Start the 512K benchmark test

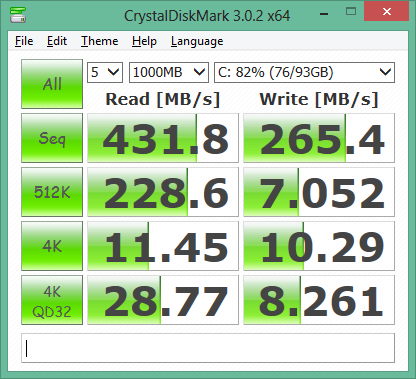click(x=52, y=192)
